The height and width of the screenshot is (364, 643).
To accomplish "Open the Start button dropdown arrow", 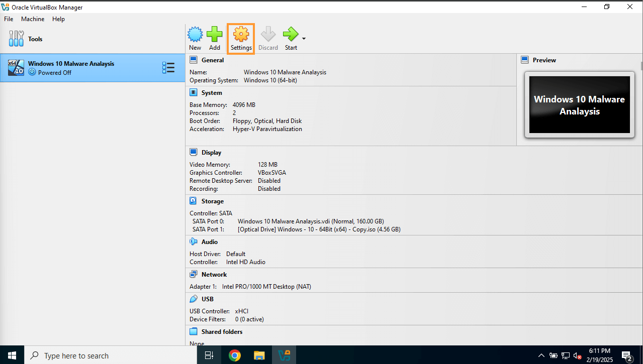I will coord(304,38).
